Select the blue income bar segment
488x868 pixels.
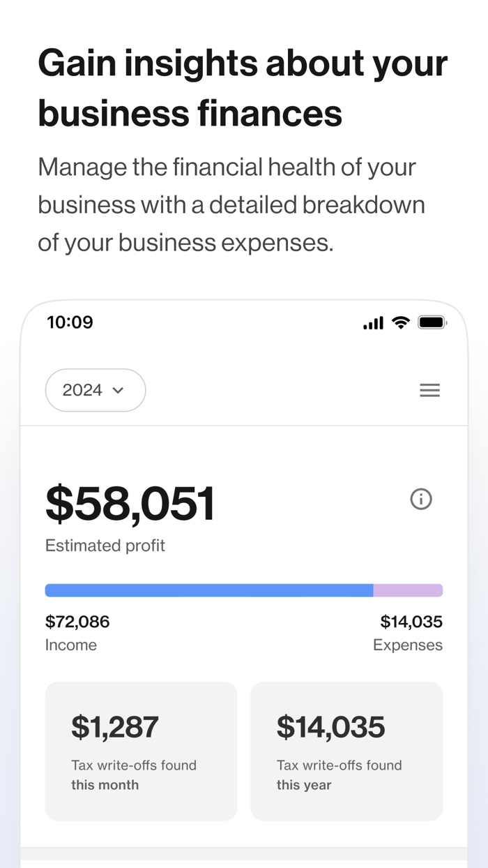point(209,590)
